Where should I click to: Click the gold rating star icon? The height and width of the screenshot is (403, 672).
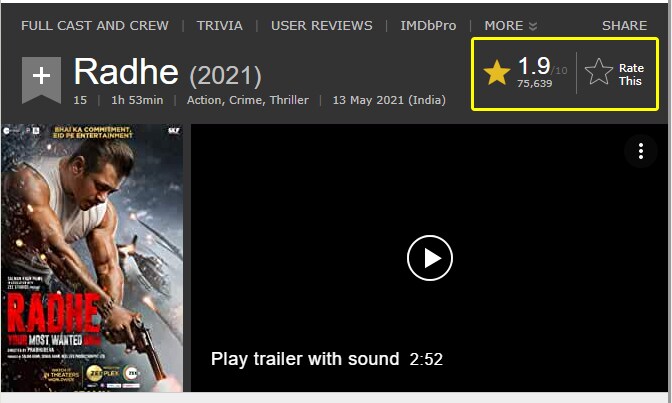(x=497, y=72)
